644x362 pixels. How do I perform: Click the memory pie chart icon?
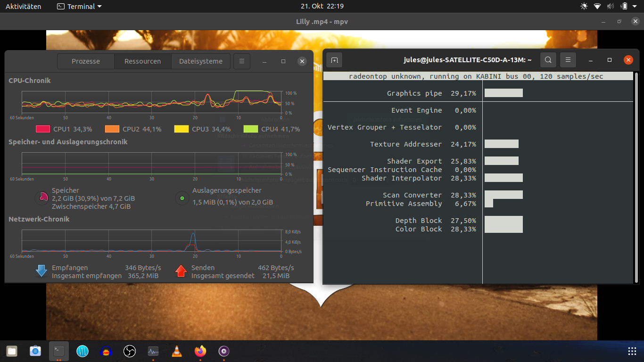[x=42, y=198]
